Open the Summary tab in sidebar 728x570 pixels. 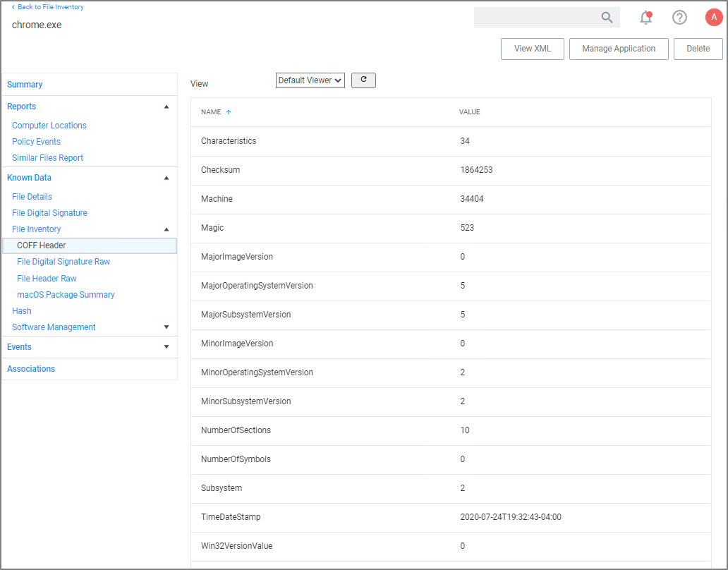coord(25,85)
